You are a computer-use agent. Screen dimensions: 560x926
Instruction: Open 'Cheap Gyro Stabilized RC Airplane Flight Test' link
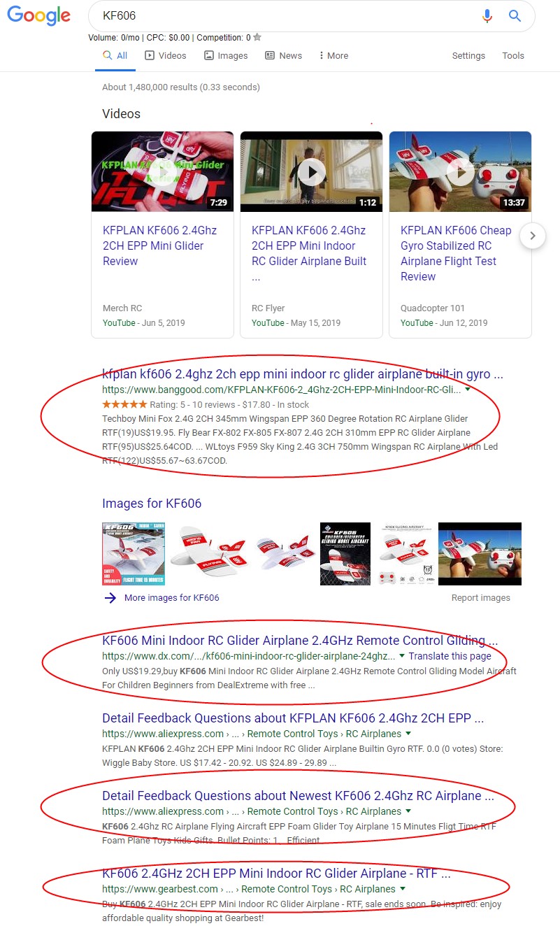456,253
